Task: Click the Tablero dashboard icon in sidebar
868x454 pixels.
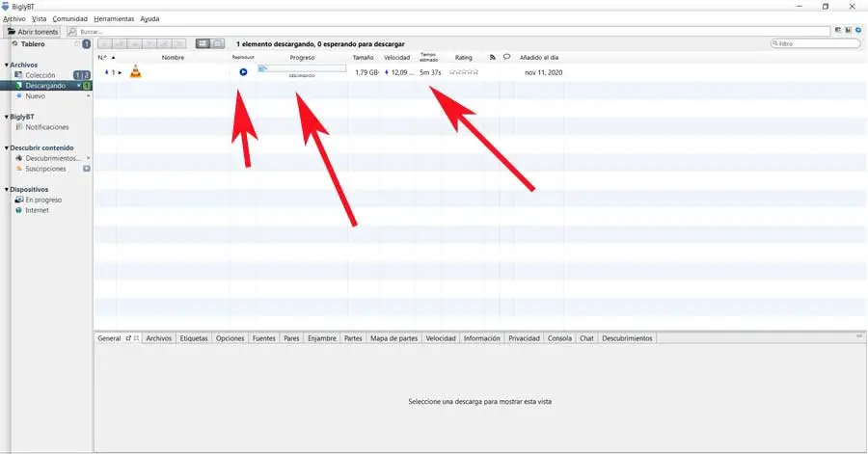Action: pos(14,43)
